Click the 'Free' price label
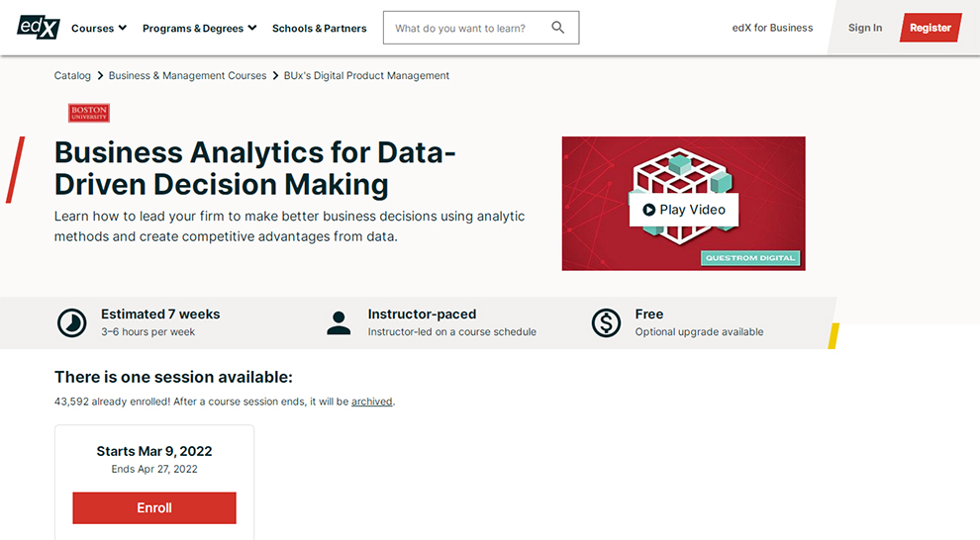The width and height of the screenshot is (980, 540). tap(649, 315)
